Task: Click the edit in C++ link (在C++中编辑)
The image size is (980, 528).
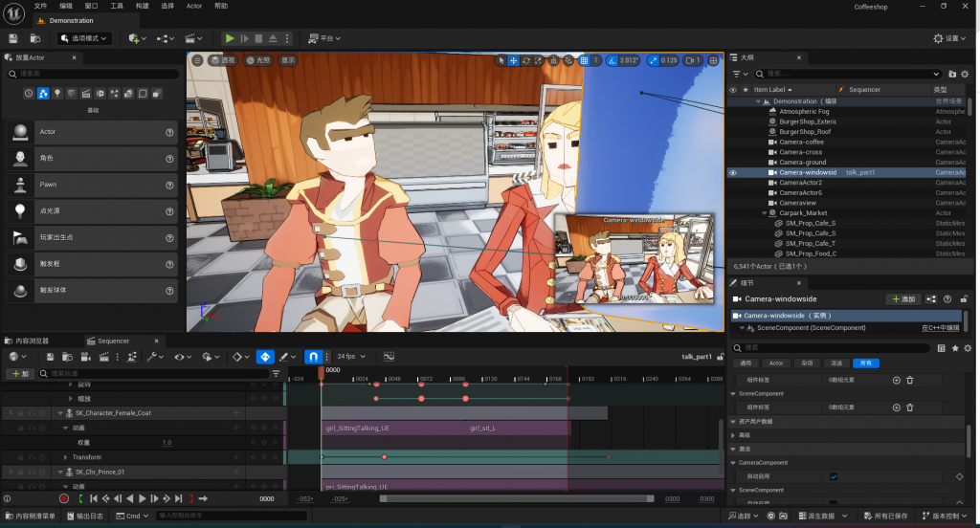Action: (x=941, y=328)
